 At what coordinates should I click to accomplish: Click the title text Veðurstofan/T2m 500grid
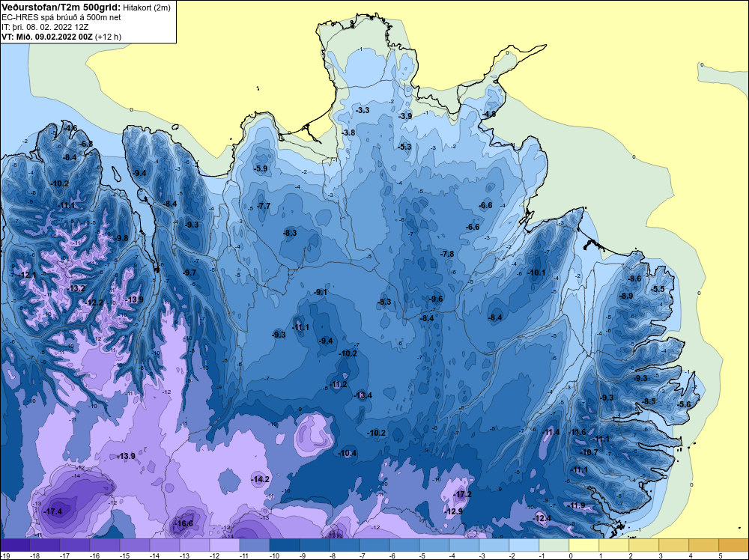point(60,7)
